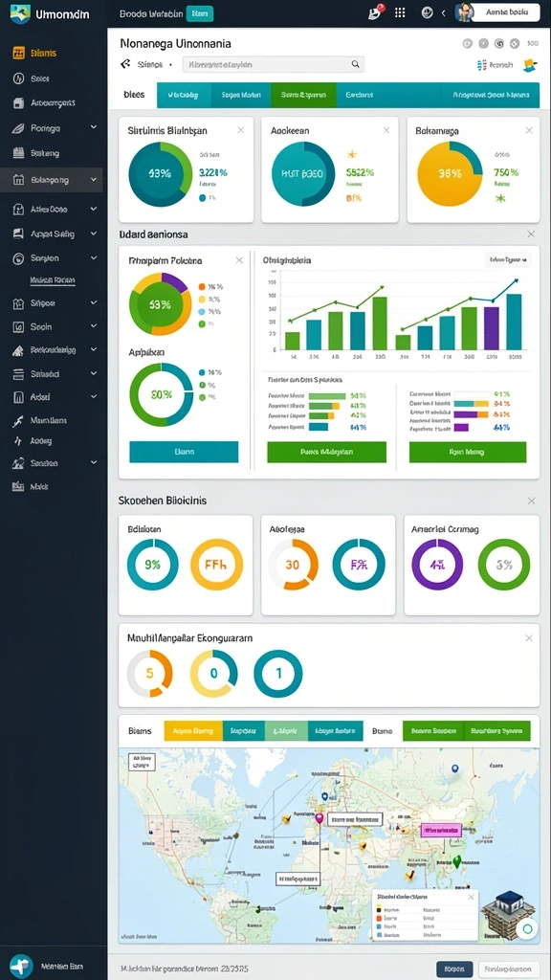This screenshot has height=980, width=551.
Task: Click the back share arrow icon below title
Action: point(125,64)
